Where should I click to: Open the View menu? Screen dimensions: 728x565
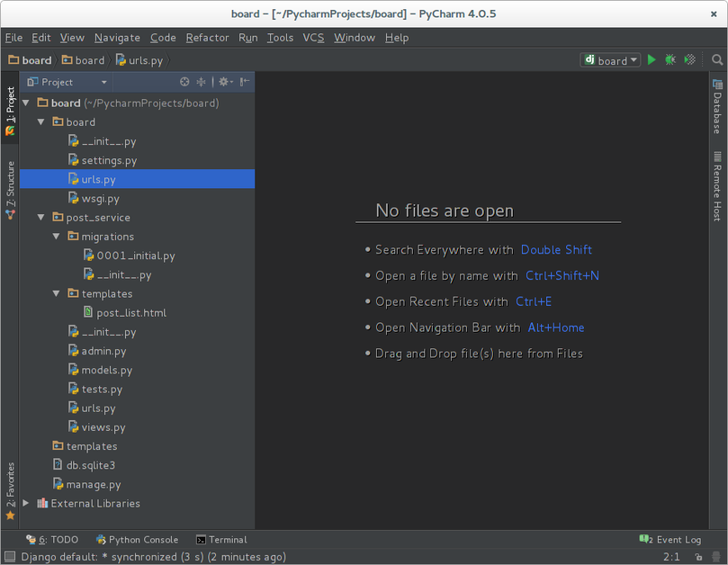(72, 38)
